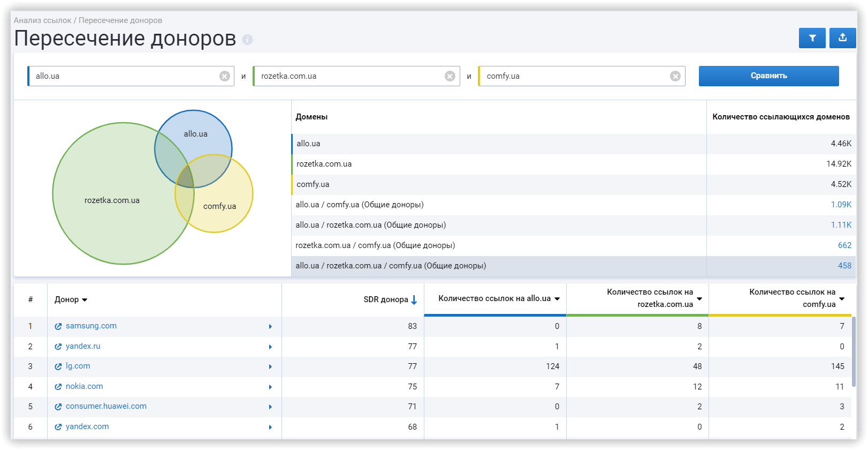Viewport: 868px width, 450px height.
Task: Expand lg.com row arrow
Action: [x=270, y=366]
